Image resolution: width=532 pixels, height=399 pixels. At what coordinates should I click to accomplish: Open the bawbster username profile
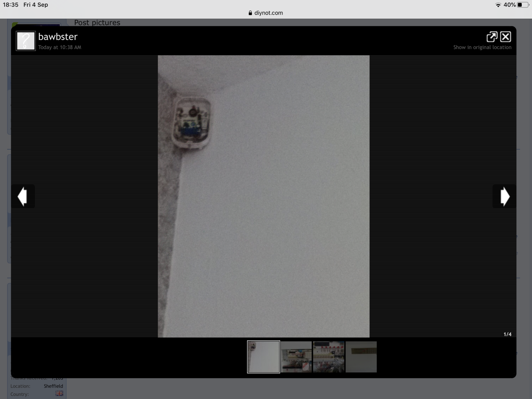[58, 37]
